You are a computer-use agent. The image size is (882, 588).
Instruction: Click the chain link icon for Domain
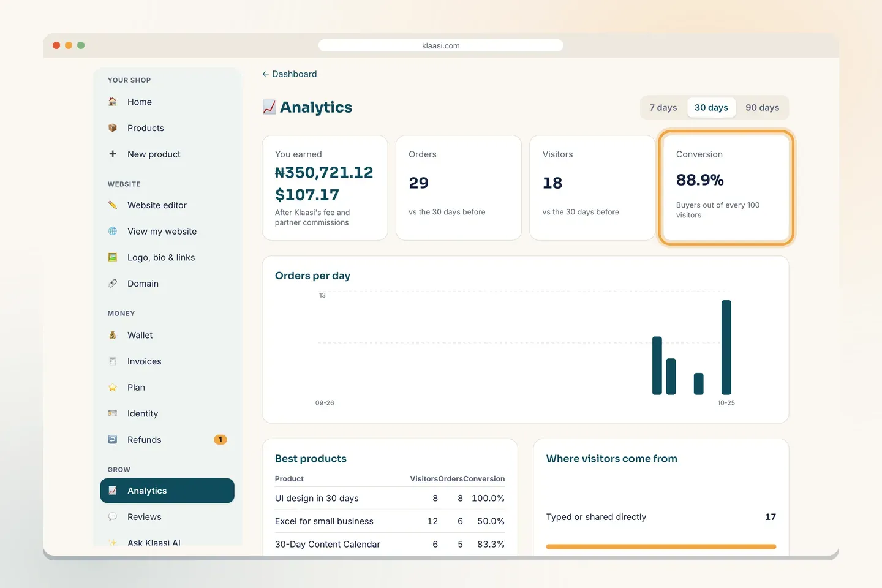pyautogui.click(x=113, y=284)
